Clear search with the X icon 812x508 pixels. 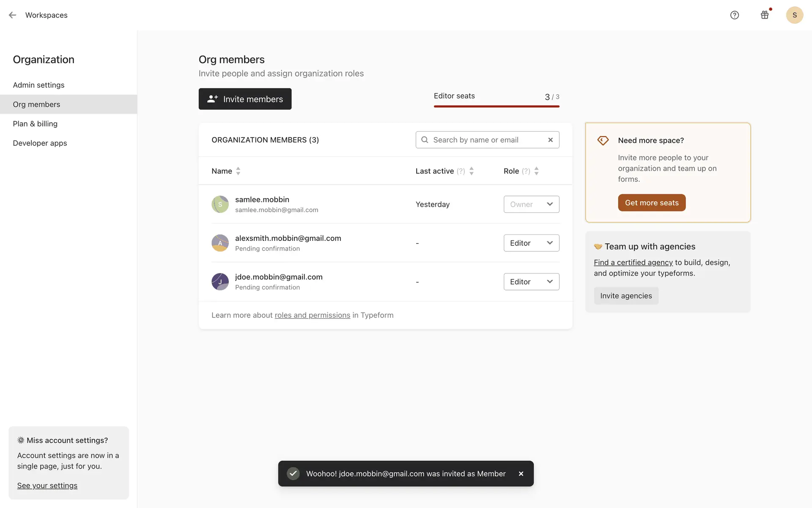coord(550,140)
